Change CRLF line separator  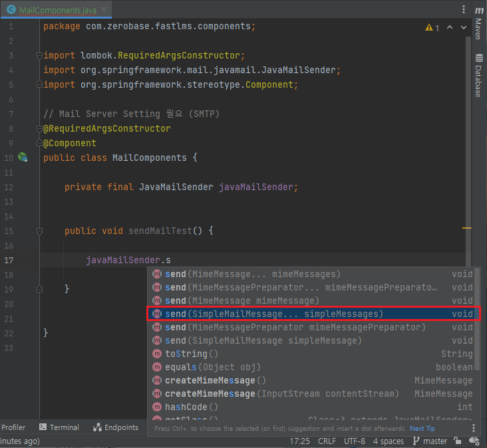point(327,441)
